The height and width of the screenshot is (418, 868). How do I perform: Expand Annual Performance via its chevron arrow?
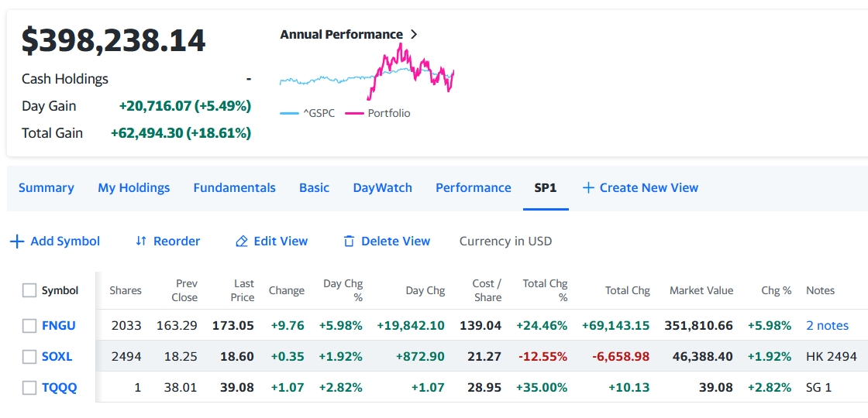point(414,35)
